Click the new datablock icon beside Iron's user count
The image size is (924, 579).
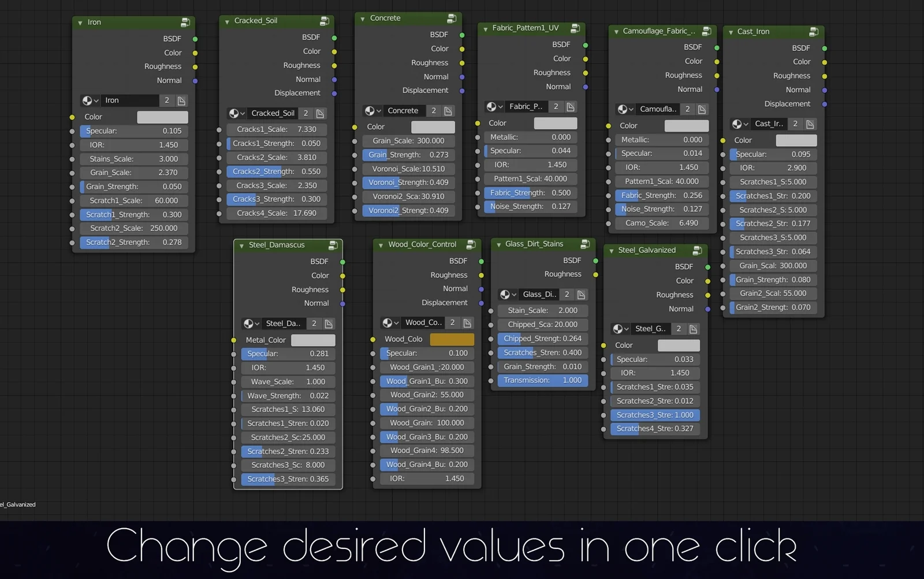pyautogui.click(x=181, y=100)
